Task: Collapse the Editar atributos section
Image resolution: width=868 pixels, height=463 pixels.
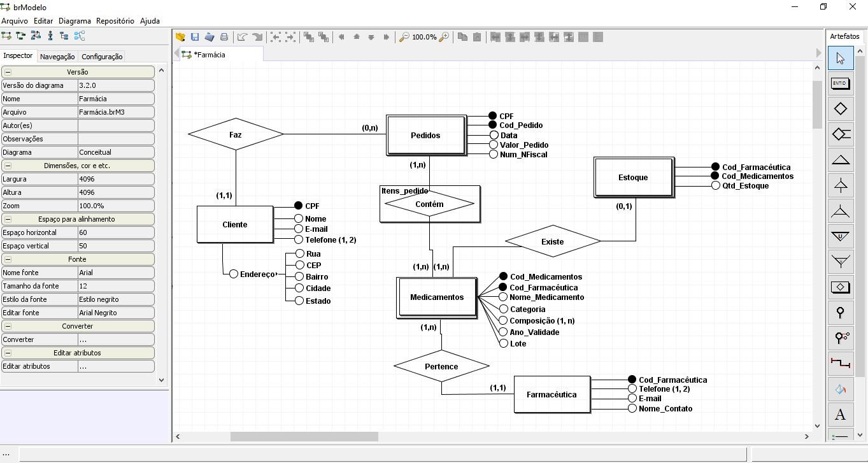Action: point(8,353)
